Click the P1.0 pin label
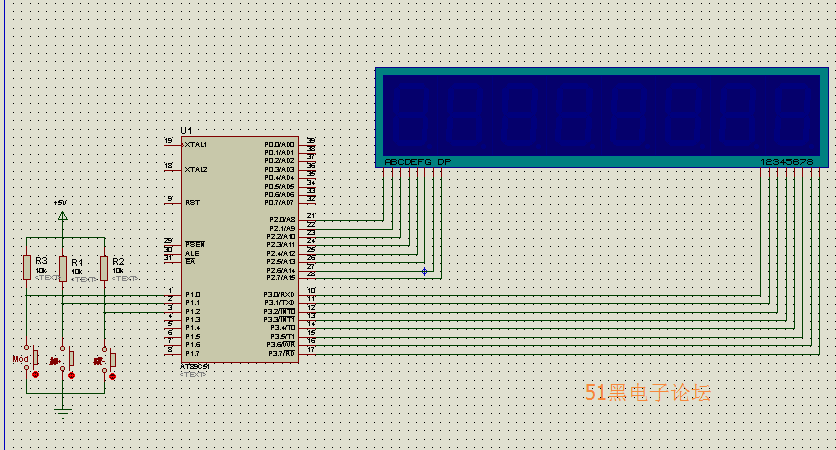836x450 pixels. [x=192, y=294]
